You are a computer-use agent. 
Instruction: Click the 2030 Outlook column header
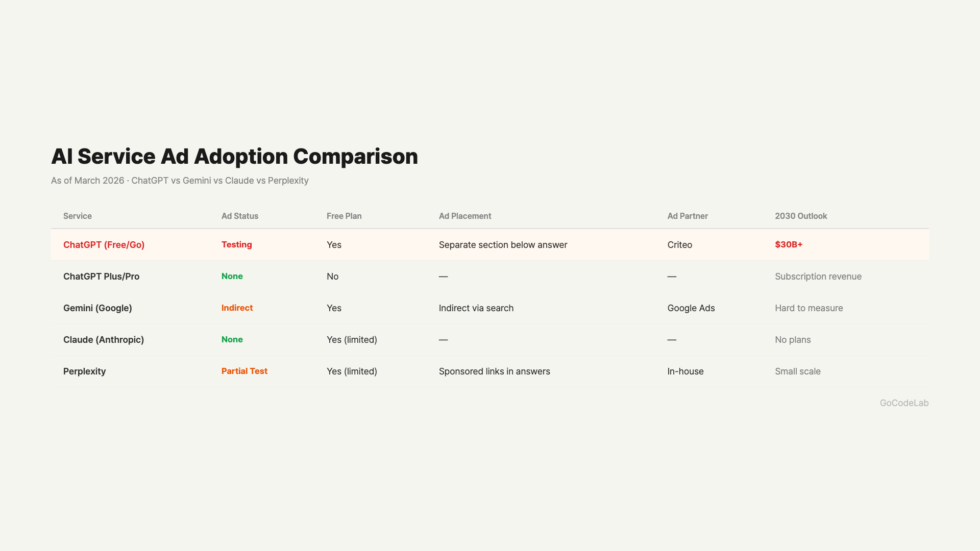pos(801,216)
